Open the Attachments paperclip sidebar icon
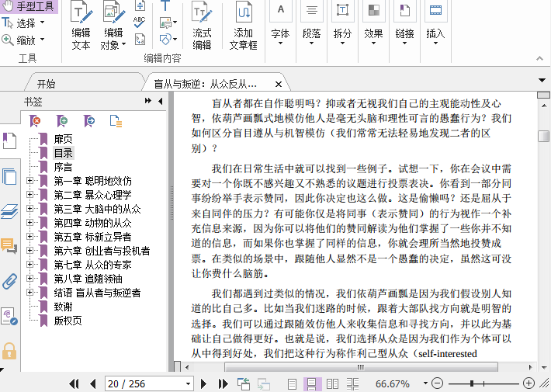 (x=9, y=281)
